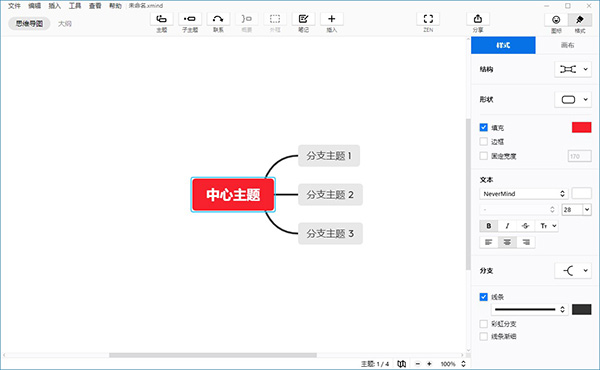This screenshot has height=370, width=600.
Task: Select the relationship (联系) arrow tool
Action: pyautogui.click(x=218, y=19)
